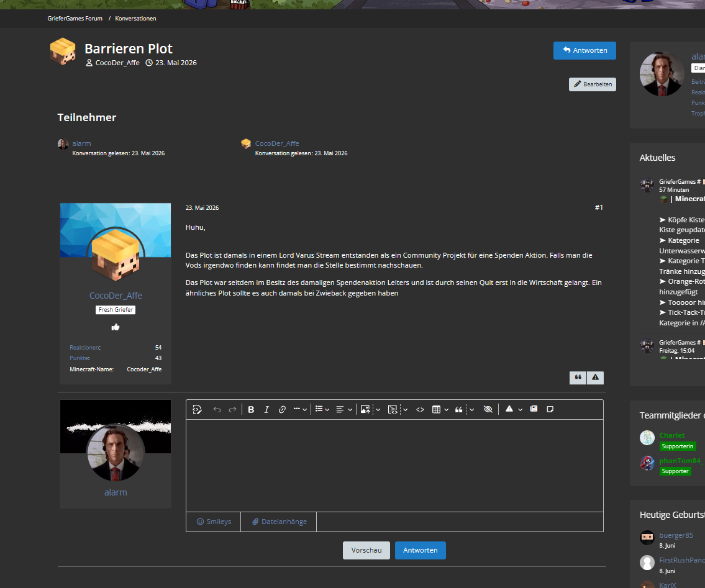Expand the table insert dropdown arrow
Viewport: 705px width, 588px height.
tap(446, 410)
